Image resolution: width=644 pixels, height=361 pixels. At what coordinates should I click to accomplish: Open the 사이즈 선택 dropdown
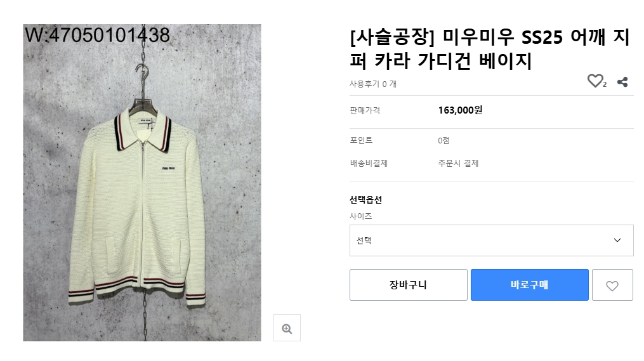[x=491, y=240]
